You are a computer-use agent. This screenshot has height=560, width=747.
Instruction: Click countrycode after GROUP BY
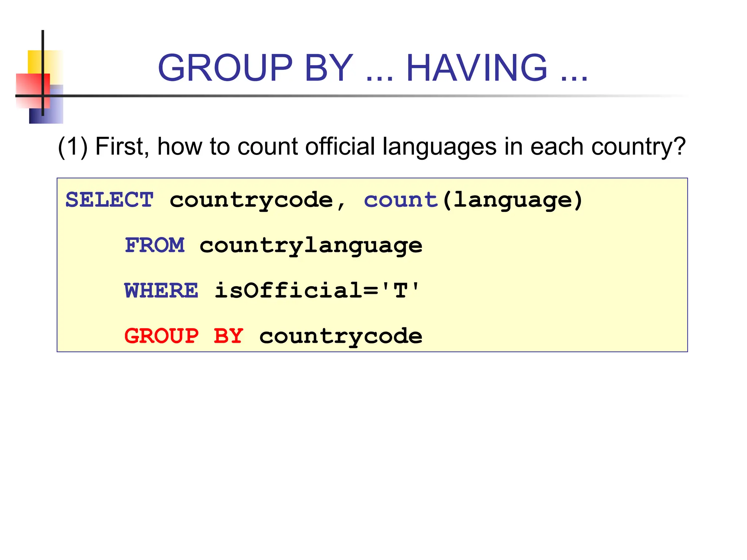[x=341, y=336]
